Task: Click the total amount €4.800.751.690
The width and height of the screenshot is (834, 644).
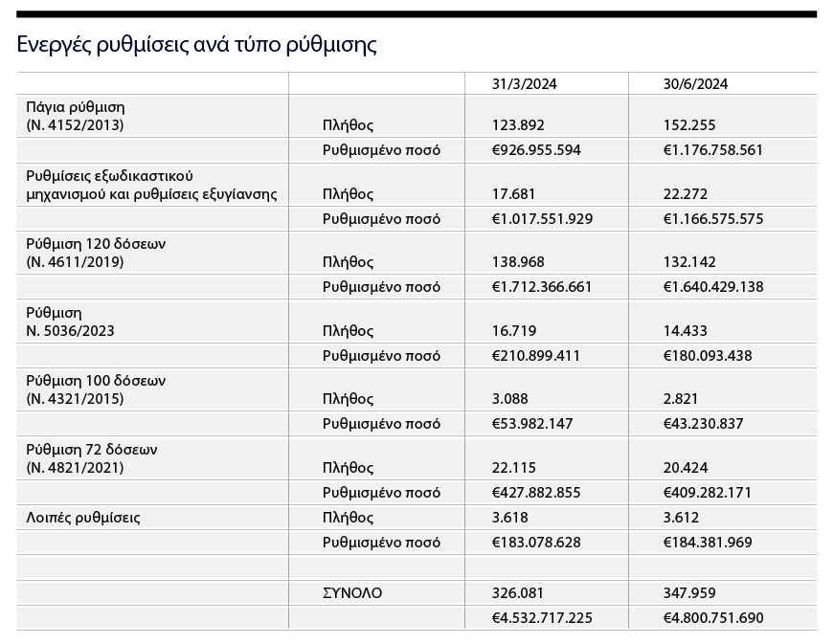Action: point(713,618)
